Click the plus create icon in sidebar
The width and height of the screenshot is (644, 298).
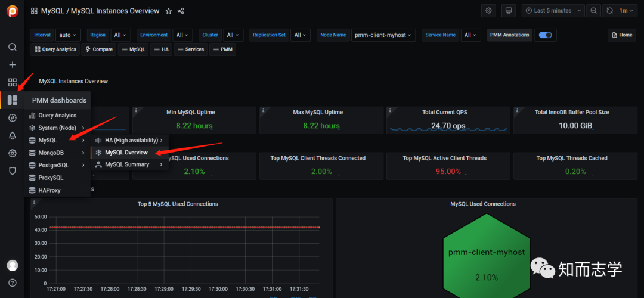(13, 65)
